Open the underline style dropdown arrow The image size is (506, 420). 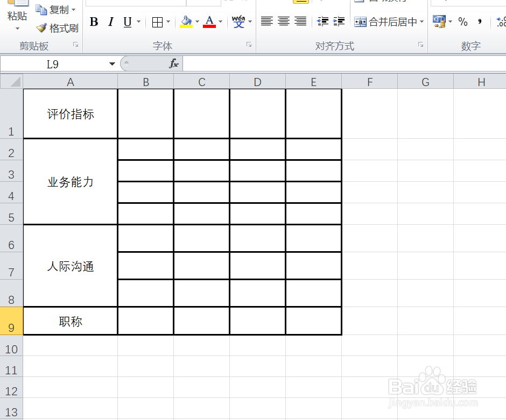coord(139,22)
